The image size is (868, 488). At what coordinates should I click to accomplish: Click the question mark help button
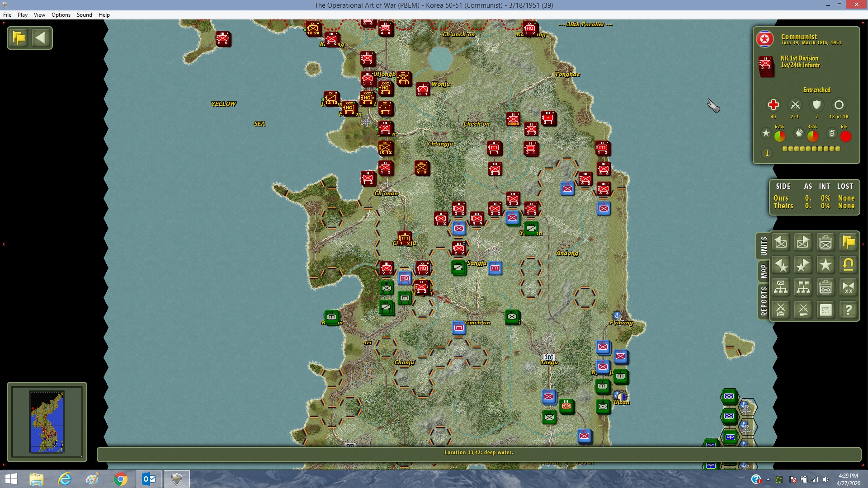click(849, 310)
